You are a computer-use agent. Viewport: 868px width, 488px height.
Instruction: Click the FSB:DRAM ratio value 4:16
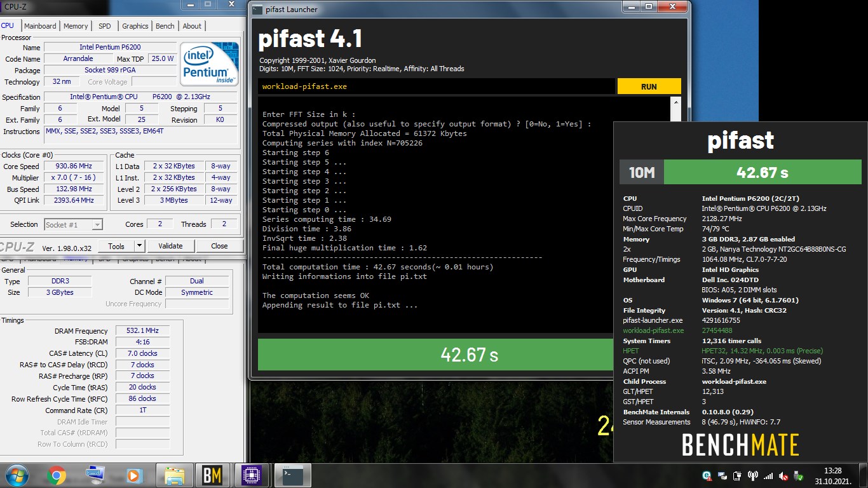pyautogui.click(x=142, y=342)
